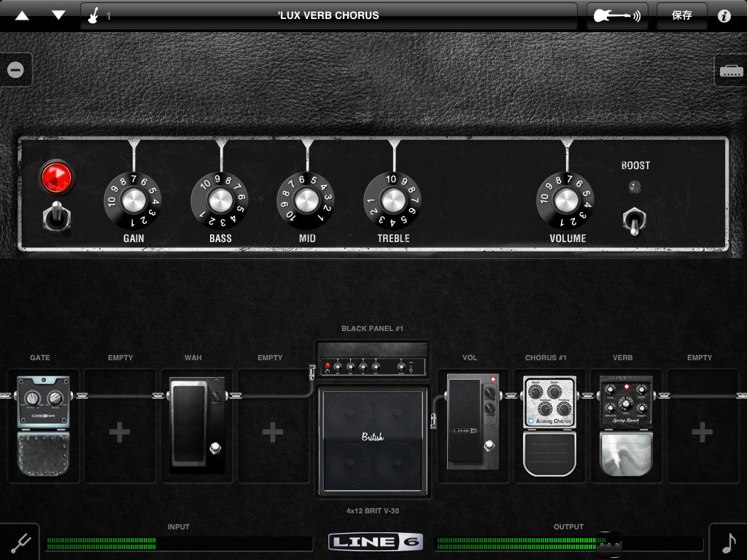Click the CHORUS #1 label
The image size is (747, 560).
[x=546, y=357]
